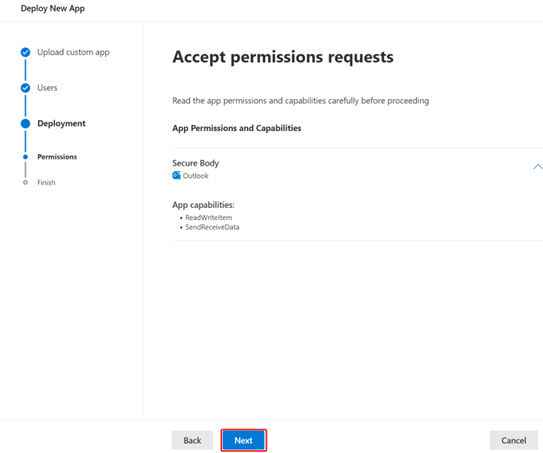The width and height of the screenshot is (543, 453).
Task: Select the Deployment step label
Action: (61, 124)
